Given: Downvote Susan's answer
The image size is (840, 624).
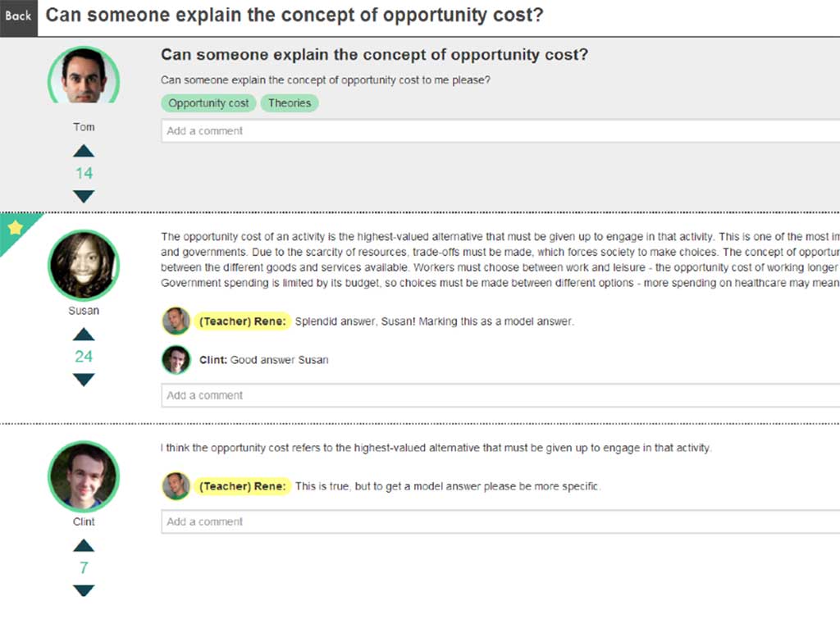Looking at the screenshot, I should [x=84, y=380].
